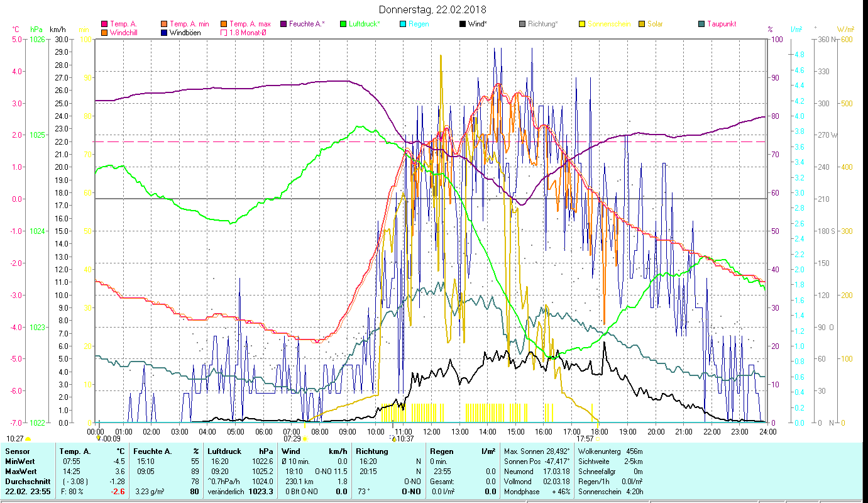Image resolution: width=868 pixels, height=503 pixels.
Task: Click the Regen column header in table
Action: [x=441, y=451]
